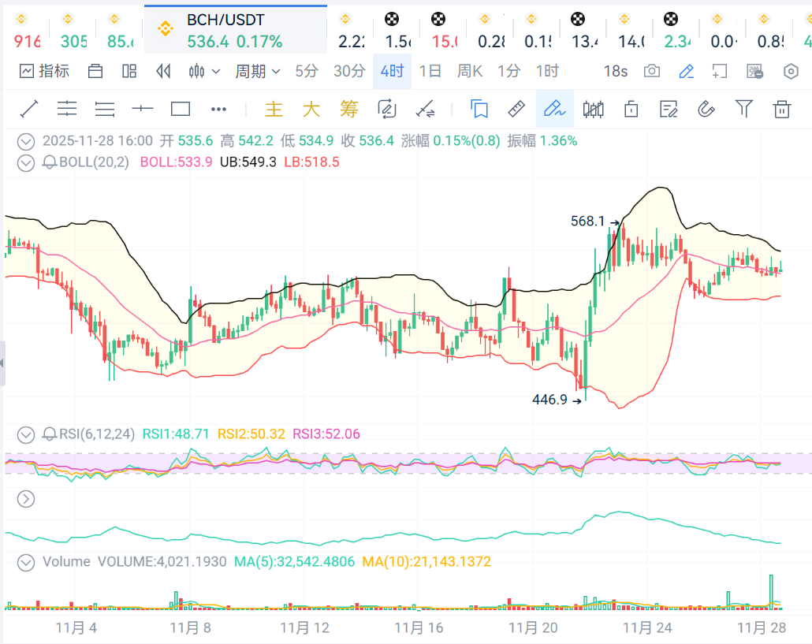Toggle the lock drawings icon

click(631, 109)
